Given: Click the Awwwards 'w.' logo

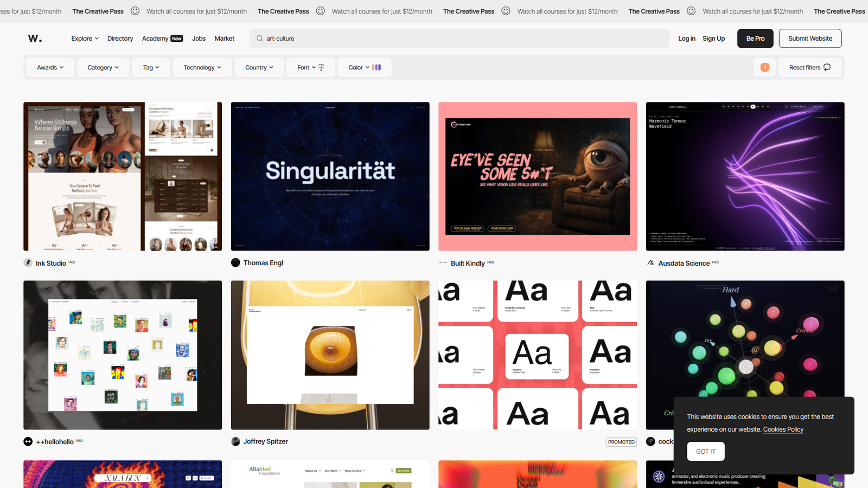Looking at the screenshot, I should point(35,38).
